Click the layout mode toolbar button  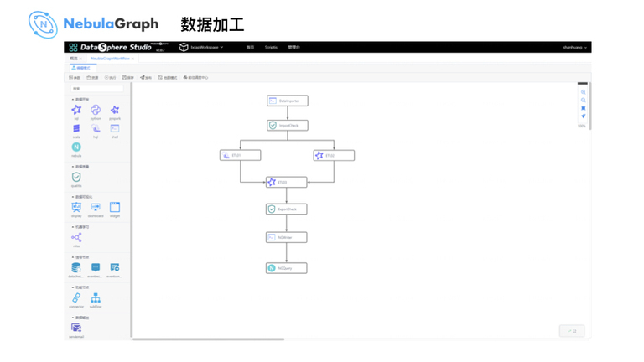point(168,78)
